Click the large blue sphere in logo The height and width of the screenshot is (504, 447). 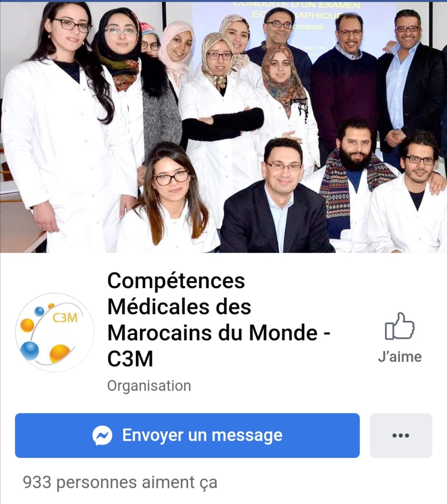pyautogui.click(x=29, y=351)
